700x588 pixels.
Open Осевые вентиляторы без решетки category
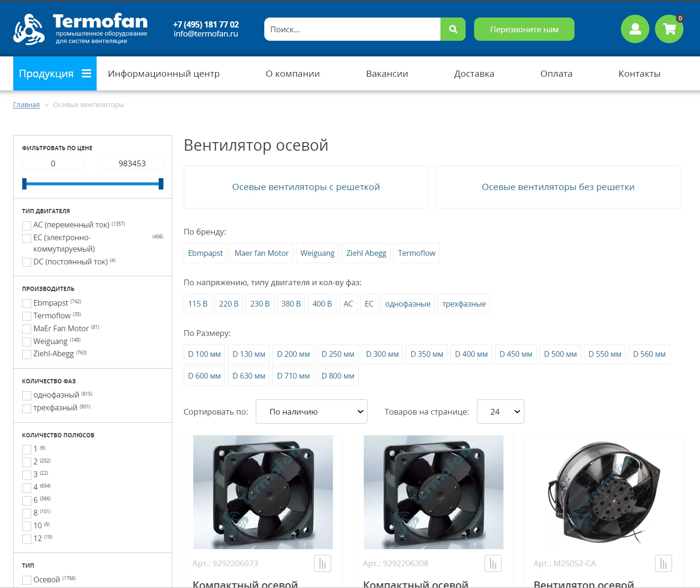coord(558,187)
